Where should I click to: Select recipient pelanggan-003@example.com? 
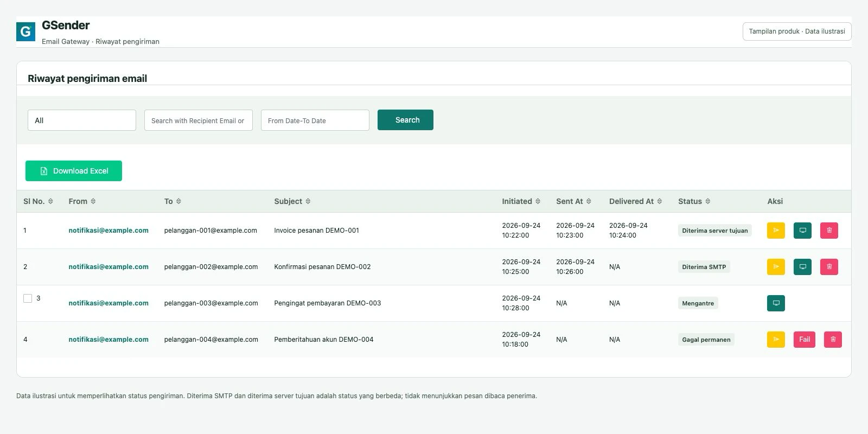(x=211, y=303)
